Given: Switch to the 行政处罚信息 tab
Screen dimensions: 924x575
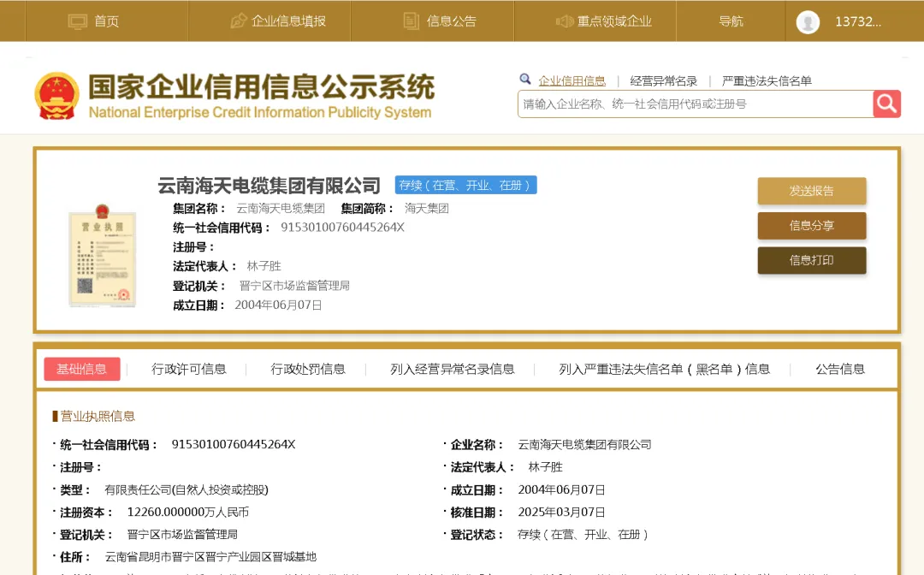Looking at the screenshot, I should 308,369.
